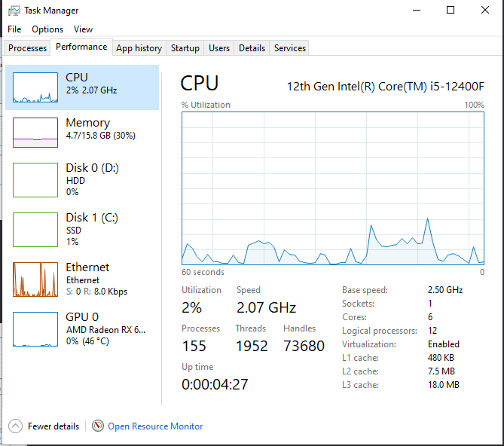
Task: Open the Options menu
Action: click(47, 29)
